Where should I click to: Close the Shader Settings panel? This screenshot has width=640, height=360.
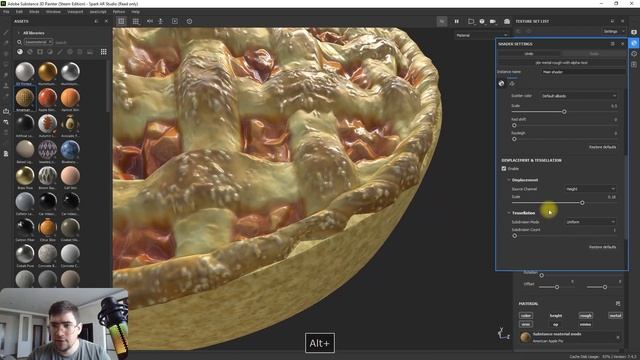click(x=622, y=44)
